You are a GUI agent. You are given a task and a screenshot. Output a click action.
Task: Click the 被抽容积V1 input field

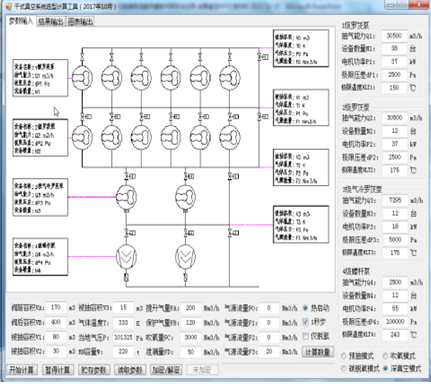click(56, 337)
